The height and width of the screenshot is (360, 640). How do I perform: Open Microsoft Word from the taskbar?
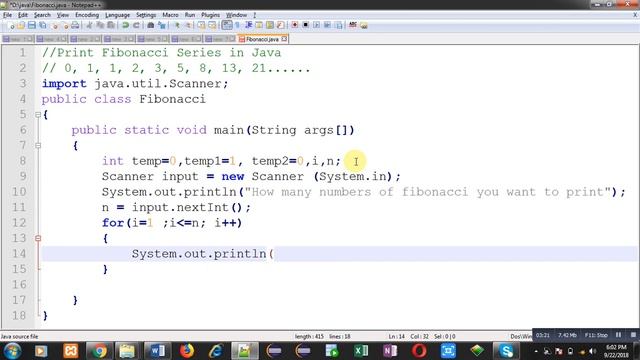(x=157, y=351)
